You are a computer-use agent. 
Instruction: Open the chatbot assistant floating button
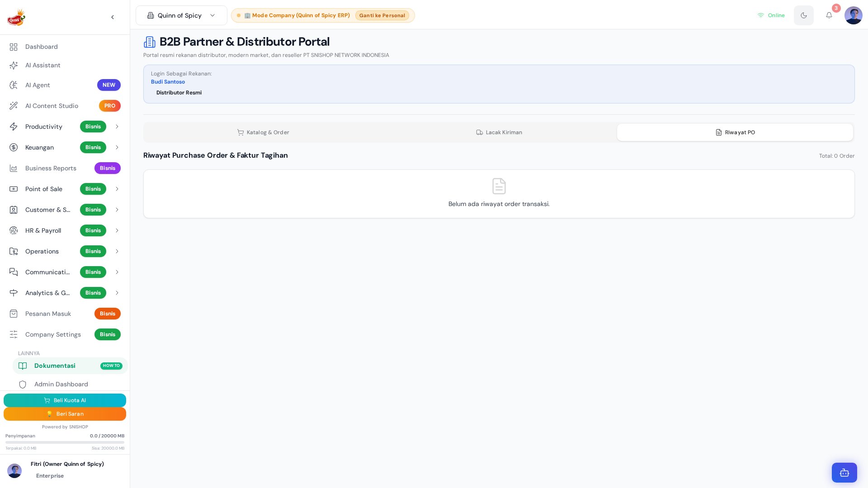click(x=844, y=473)
